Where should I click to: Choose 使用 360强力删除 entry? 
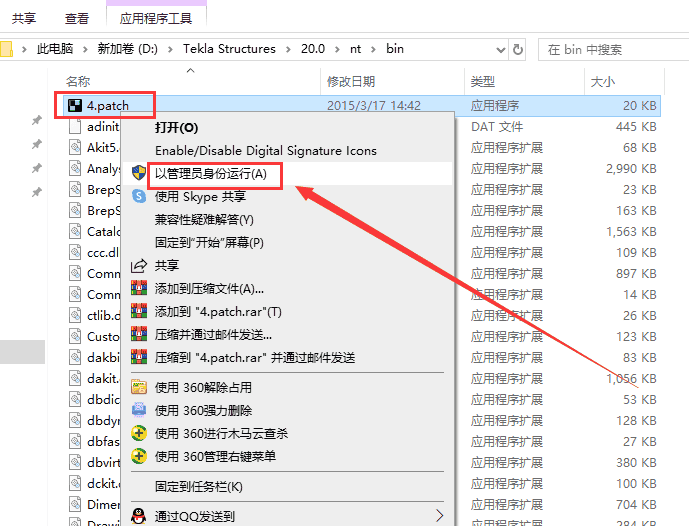(x=203, y=410)
